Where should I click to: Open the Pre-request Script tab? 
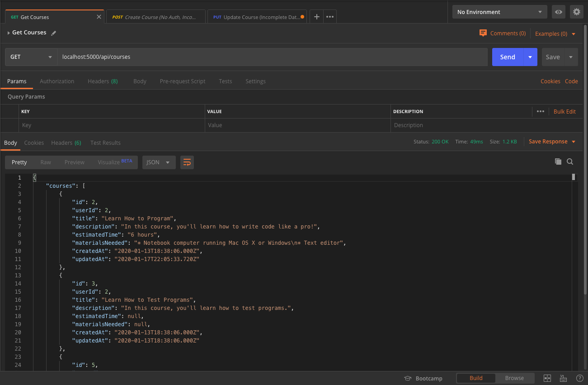click(x=183, y=81)
